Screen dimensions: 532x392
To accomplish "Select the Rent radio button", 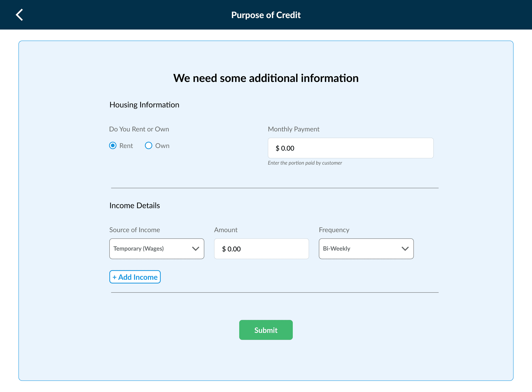I will pos(113,145).
